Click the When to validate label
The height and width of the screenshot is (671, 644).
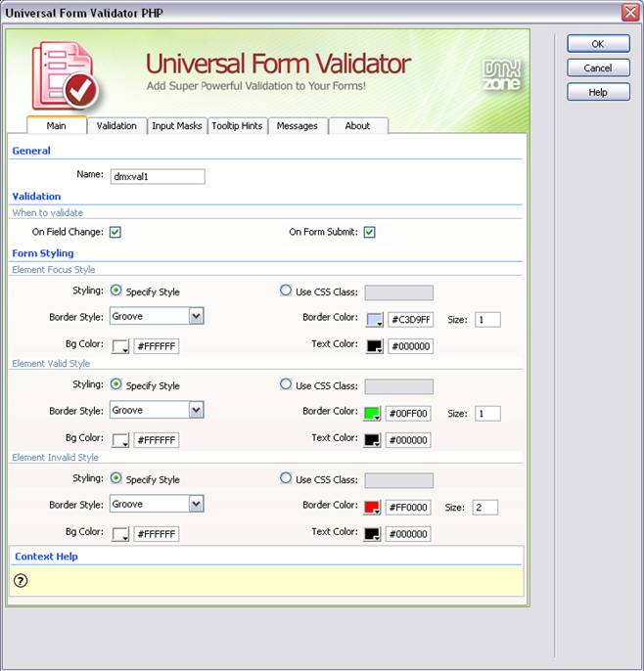coord(48,212)
